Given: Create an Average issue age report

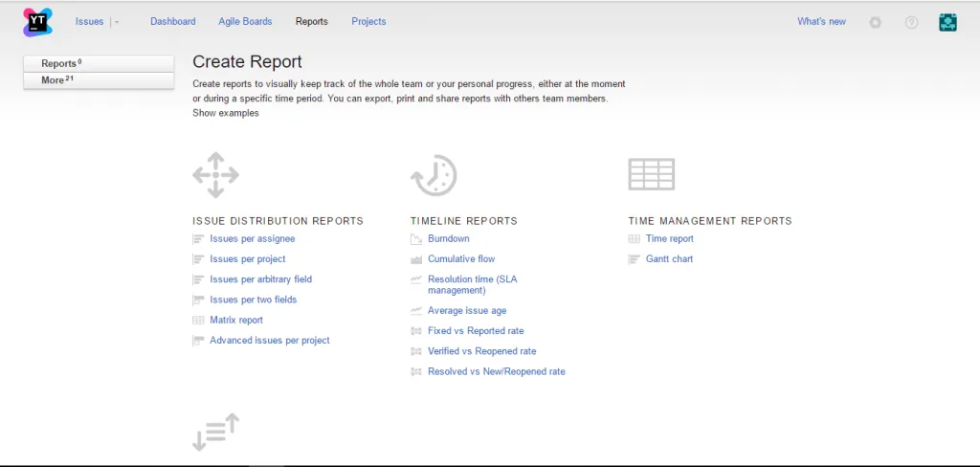Looking at the screenshot, I should [x=467, y=311].
